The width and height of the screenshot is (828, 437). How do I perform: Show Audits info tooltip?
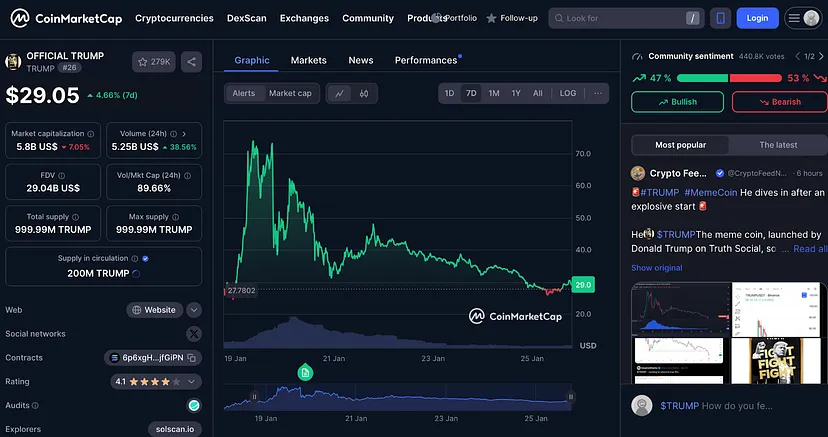(35, 406)
